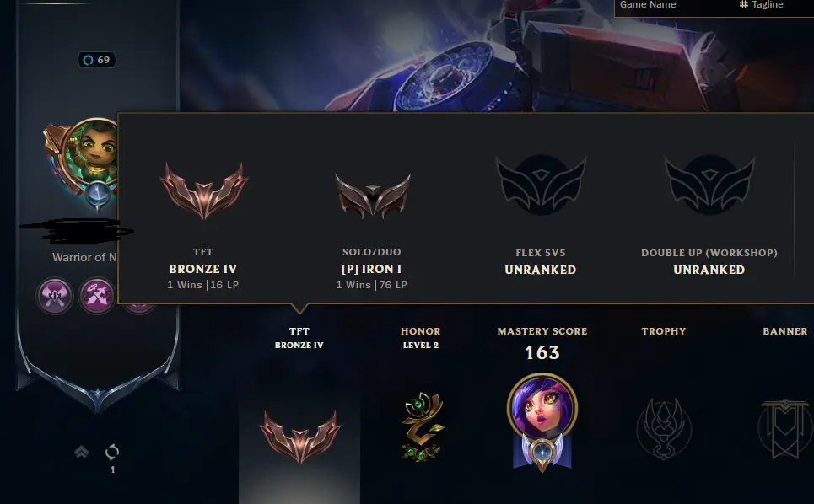Click the Solo/Duo Iron I rank emblem
Image resolution: width=814 pixels, height=504 pixels.
click(x=372, y=196)
